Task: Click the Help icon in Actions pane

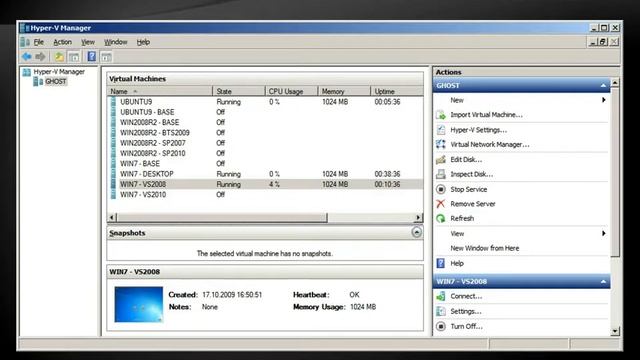Action: (441, 263)
